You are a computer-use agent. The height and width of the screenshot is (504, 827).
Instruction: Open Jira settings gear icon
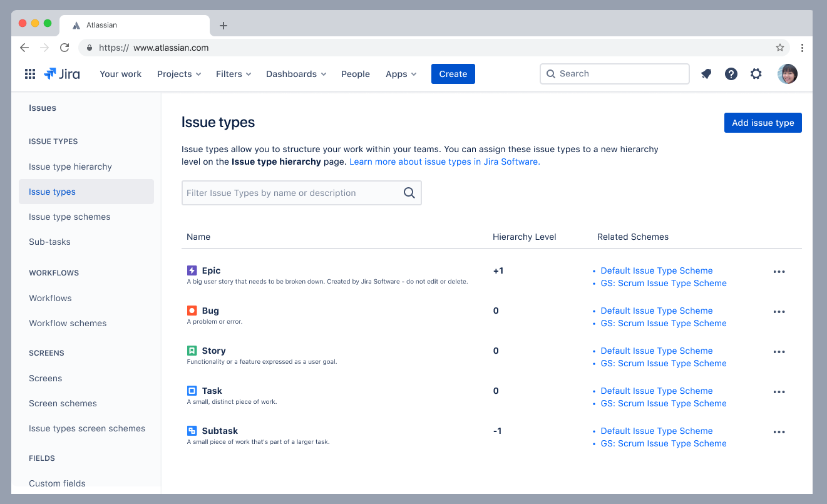coord(756,73)
